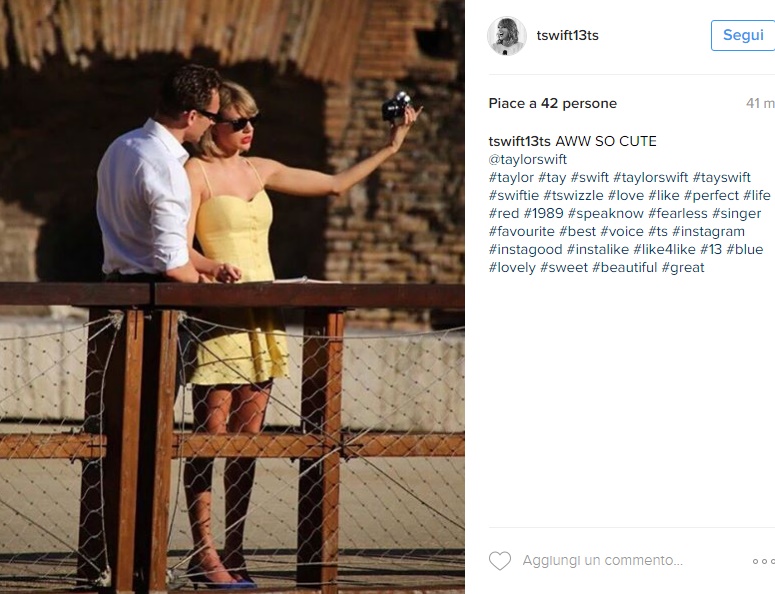View the Piace a 42 persone likes list
Screen dimensions: 775x594
click(553, 103)
